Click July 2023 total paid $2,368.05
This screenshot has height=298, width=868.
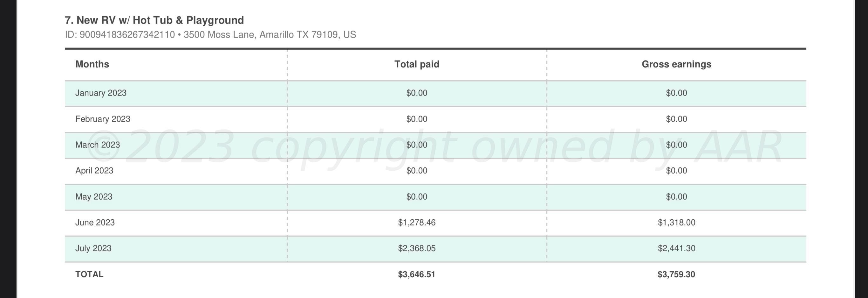pos(416,248)
